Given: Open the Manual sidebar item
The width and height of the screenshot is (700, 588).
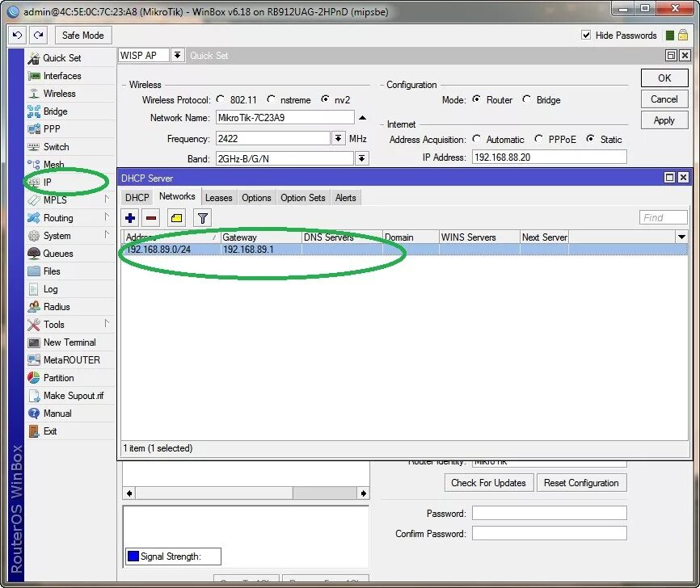Looking at the screenshot, I should 70,414.
